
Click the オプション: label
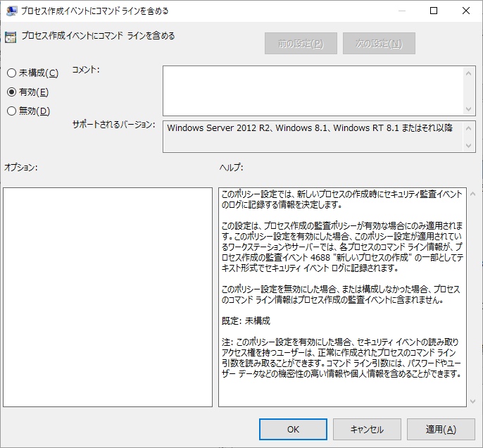coord(21,168)
